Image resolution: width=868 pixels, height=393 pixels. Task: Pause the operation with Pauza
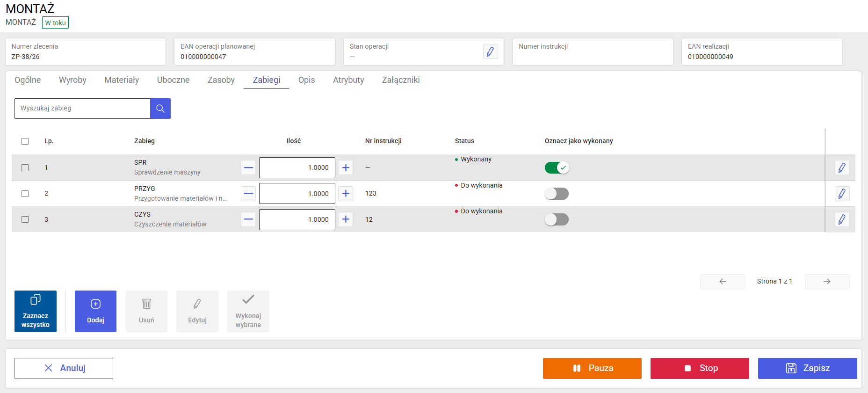click(x=592, y=368)
